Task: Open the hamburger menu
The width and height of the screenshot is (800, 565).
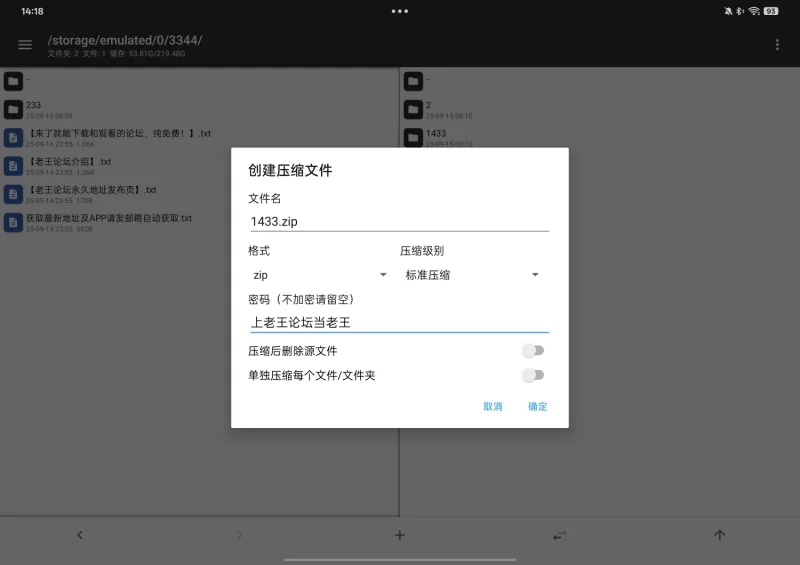Action: (x=25, y=45)
